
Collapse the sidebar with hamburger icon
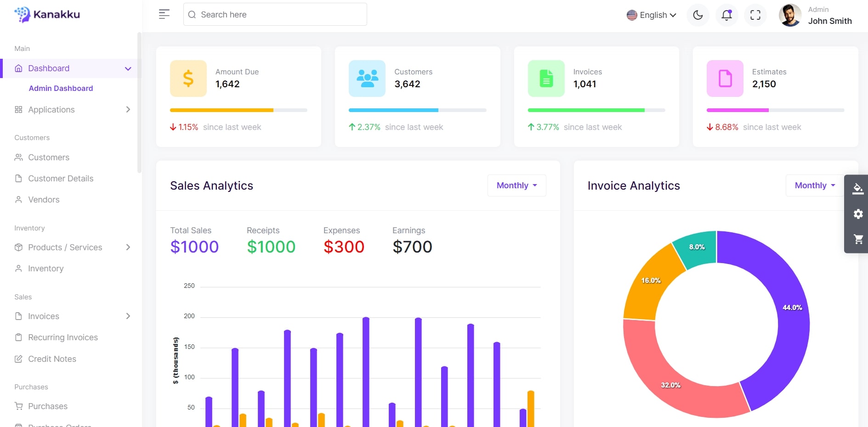click(x=164, y=14)
